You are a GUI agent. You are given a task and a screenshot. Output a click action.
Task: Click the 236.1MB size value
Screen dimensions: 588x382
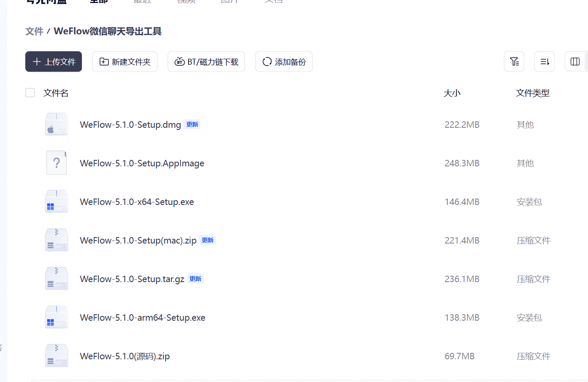(462, 279)
